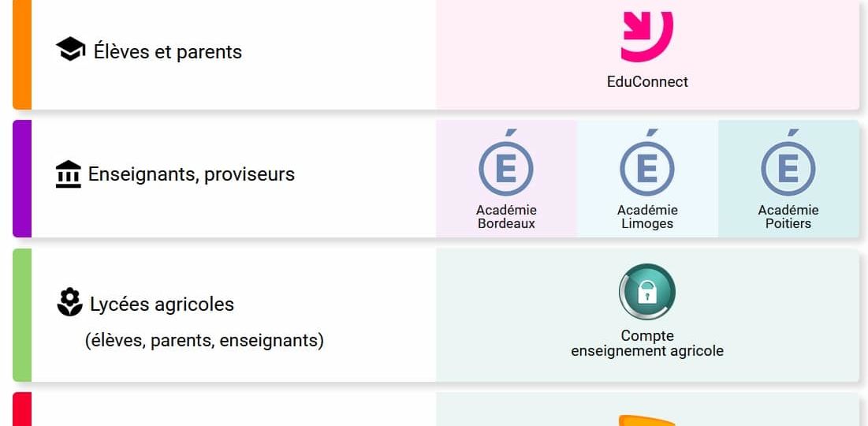Click the flower icon beside Lycées agricoles
The image size is (868, 426).
tap(70, 303)
